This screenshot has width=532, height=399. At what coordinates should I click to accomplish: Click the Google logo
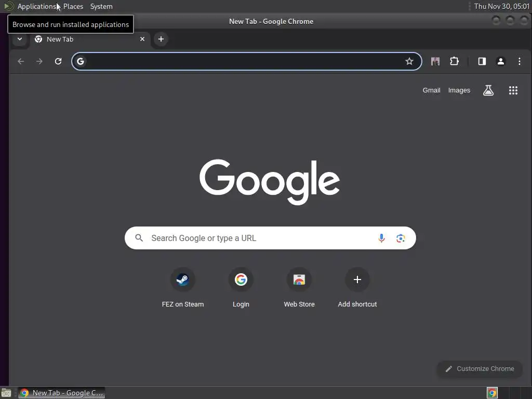(x=270, y=182)
